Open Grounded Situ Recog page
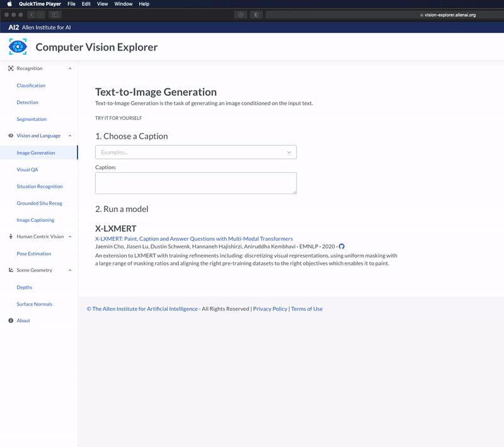This screenshot has width=504, height=447. (39, 203)
